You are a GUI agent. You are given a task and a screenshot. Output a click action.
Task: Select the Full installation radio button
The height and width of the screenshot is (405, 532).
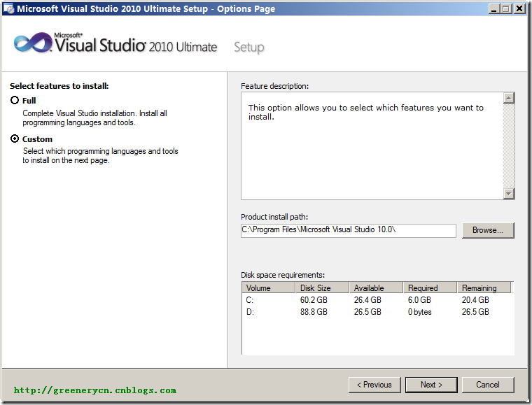click(15, 100)
